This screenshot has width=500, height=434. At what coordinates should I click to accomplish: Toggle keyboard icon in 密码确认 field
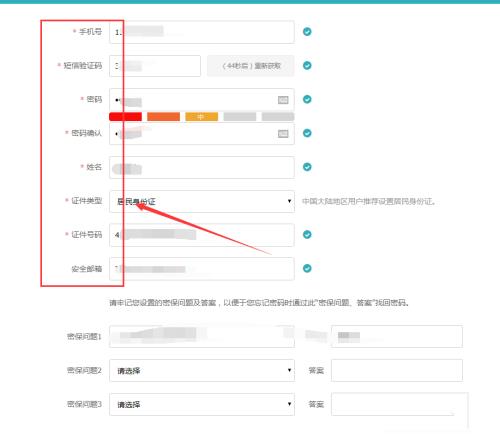[283, 134]
